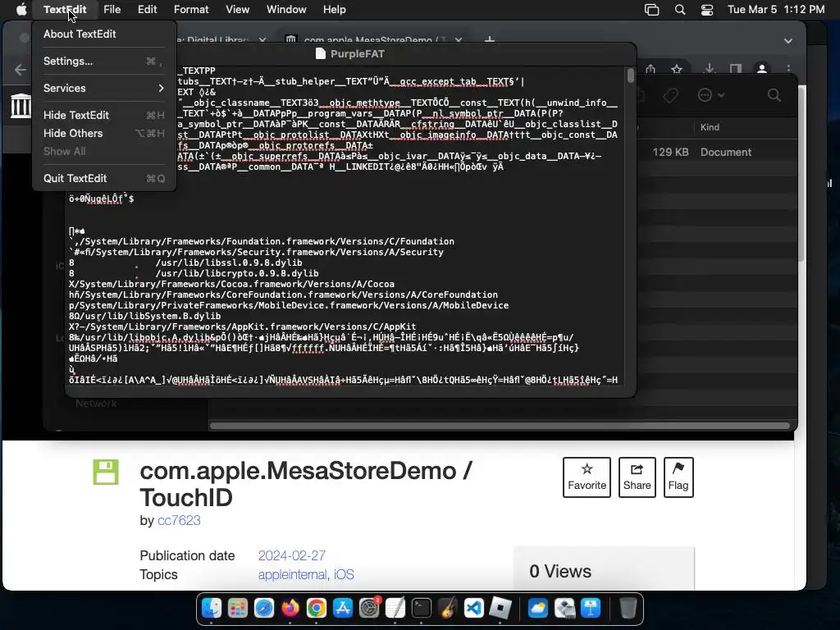Image resolution: width=840 pixels, height=630 pixels.
Task: Open the Apple menu
Action: pos(21,10)
